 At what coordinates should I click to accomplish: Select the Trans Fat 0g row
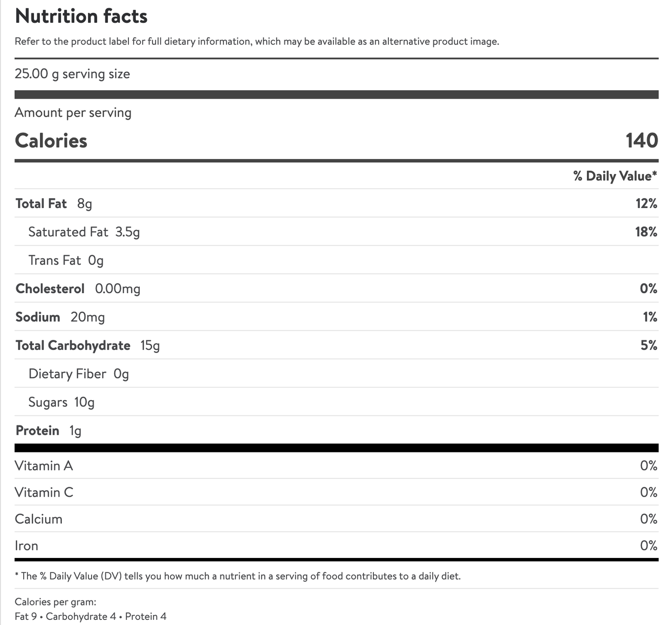pos(66,261)
